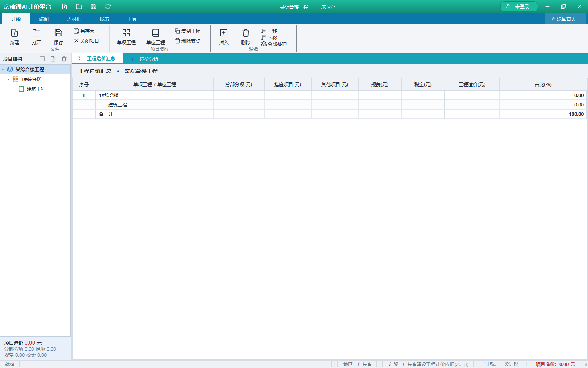
Task: Click 复制工程 copy project
Action: point(188,31)
